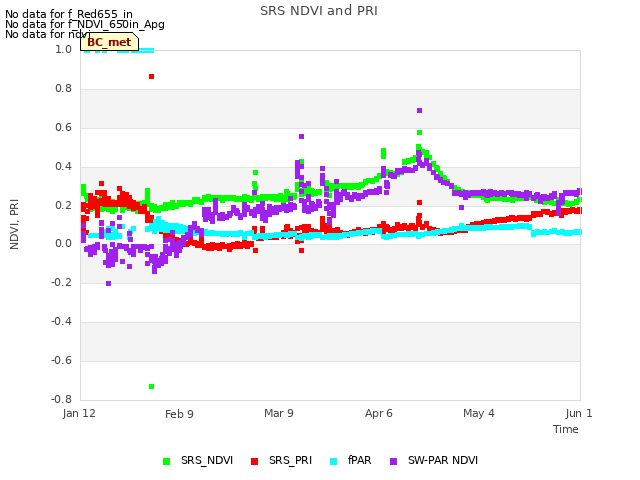Click the 'No data for ndvi' message
The width and height of the screenshot is (640, 480).
pyautogui.click(x=47, y=34)
